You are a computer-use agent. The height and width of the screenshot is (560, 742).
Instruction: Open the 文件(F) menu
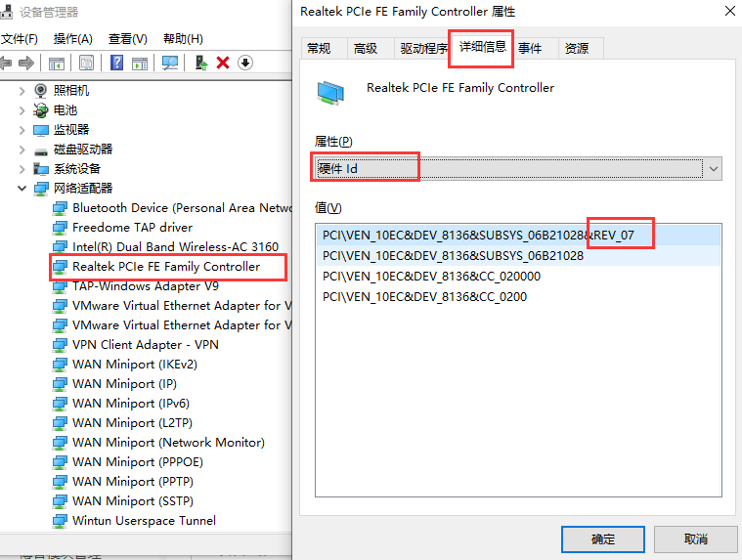click(x=20, y=39)
